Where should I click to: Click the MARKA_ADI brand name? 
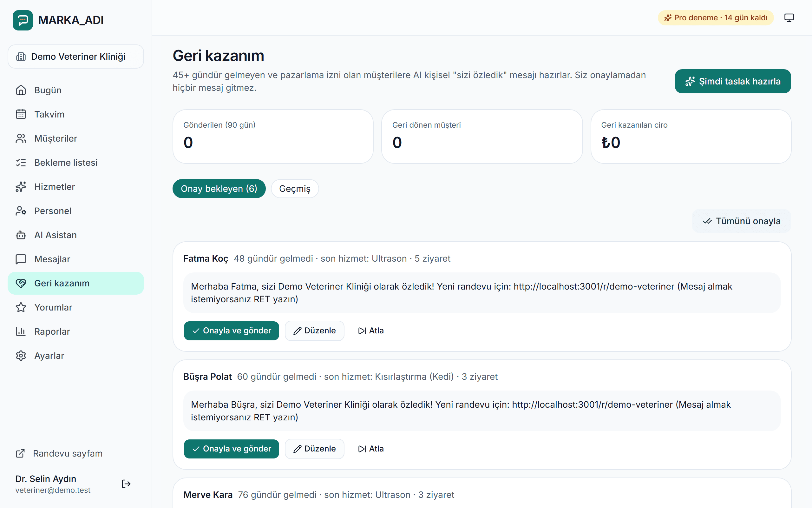coord(71,20)
